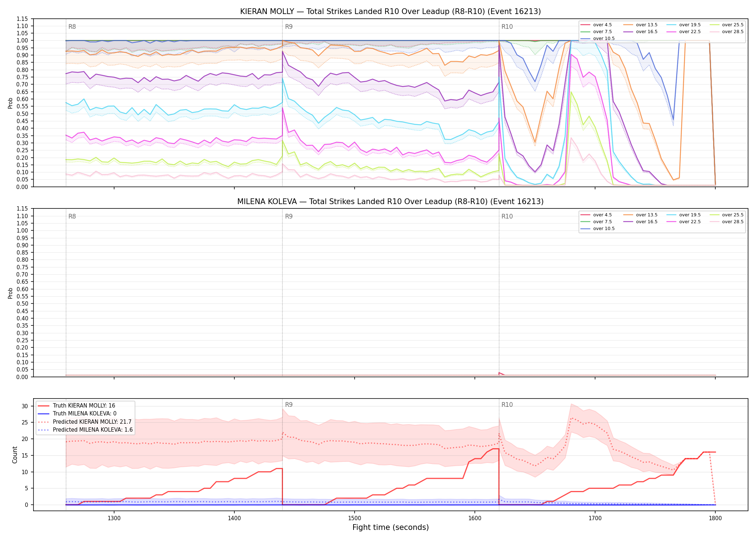Click the 'Count' y-axis label
Image resolution: width=756 pixels, height=540 pixels.
click(15, 455)
